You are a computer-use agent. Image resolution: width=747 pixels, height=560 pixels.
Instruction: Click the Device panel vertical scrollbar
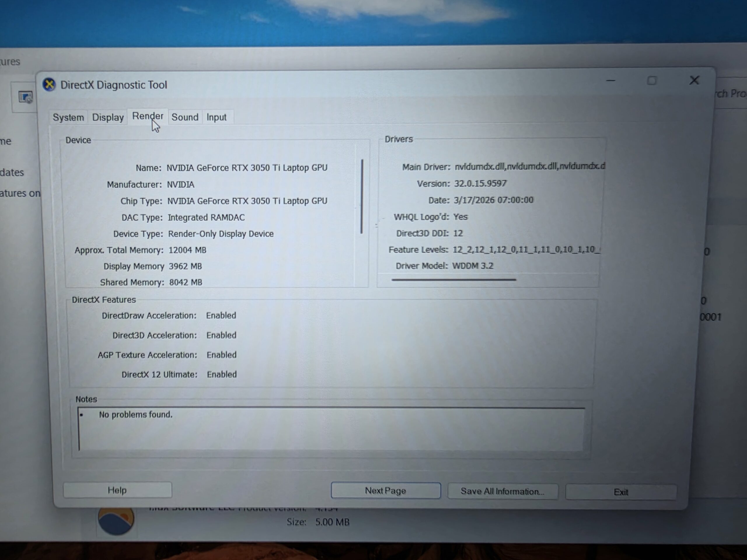point(362,197)
